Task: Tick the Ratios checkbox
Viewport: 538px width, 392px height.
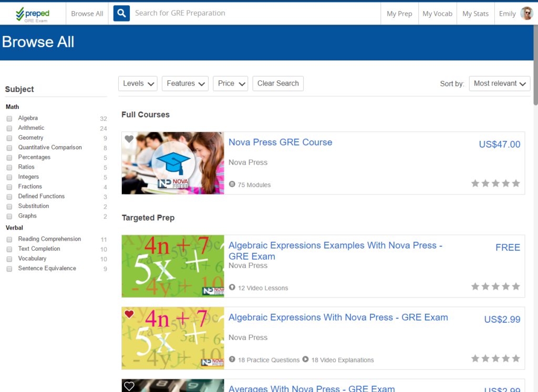Action: tap(9, 167)
